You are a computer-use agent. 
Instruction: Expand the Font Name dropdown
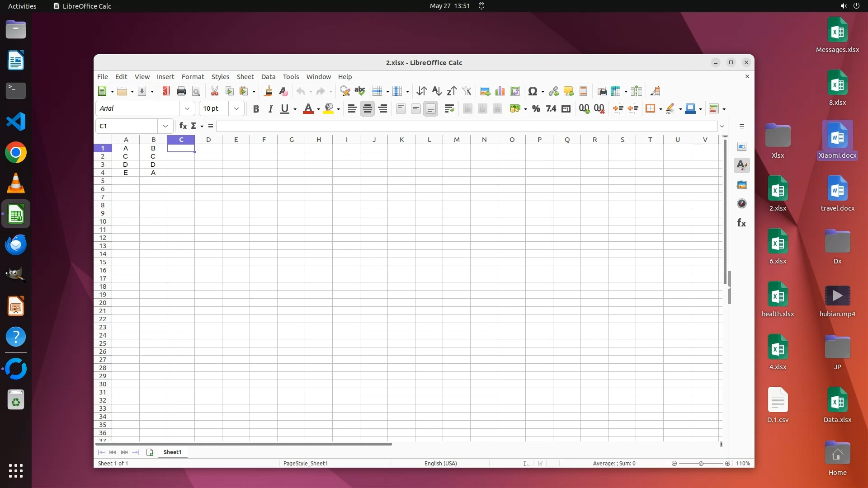point(187,108)
